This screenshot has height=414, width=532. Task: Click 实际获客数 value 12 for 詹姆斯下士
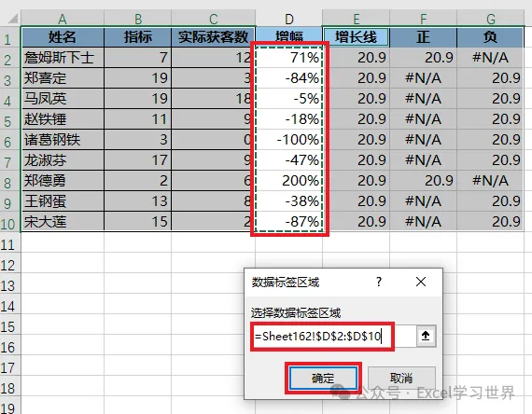click(x=214, y=58)
